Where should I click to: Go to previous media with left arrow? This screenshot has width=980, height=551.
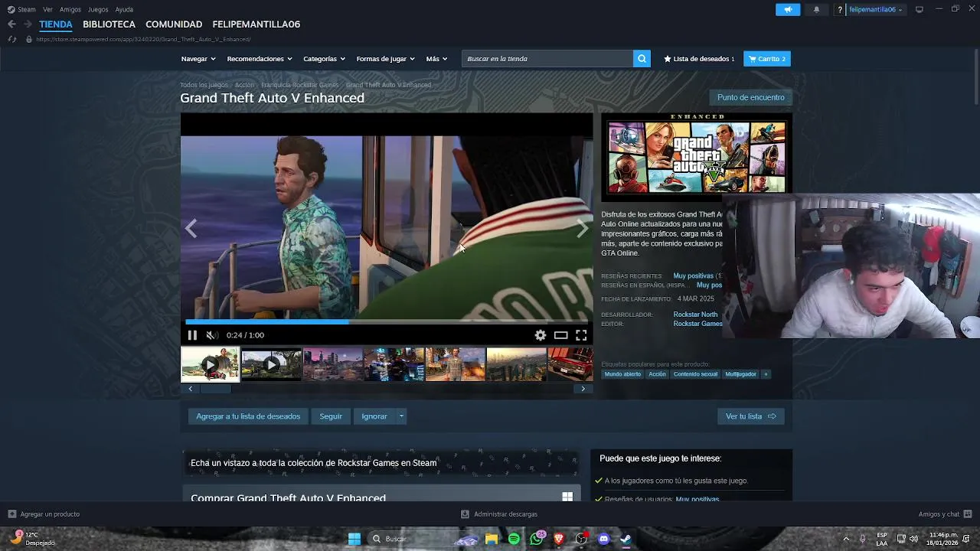pyautogui.click(x=191, y=228)
